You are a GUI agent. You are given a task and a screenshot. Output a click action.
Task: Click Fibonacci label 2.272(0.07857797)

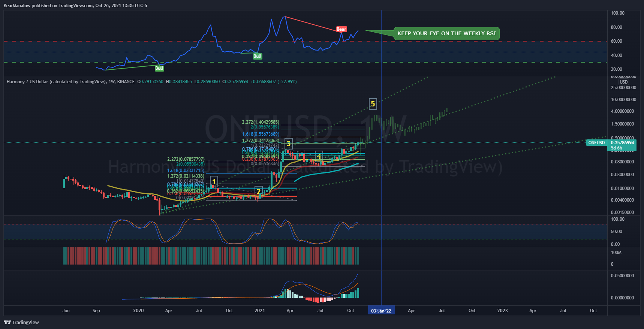[186, 159]
